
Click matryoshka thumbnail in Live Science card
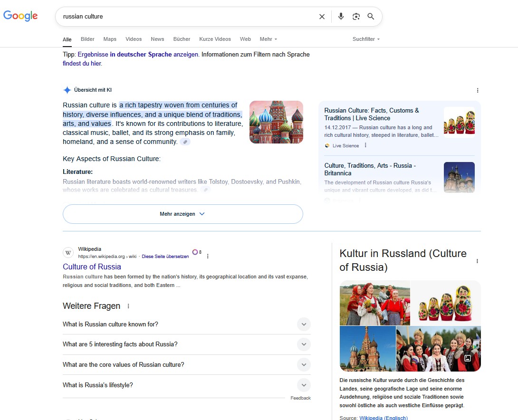[x=459, y=122]
